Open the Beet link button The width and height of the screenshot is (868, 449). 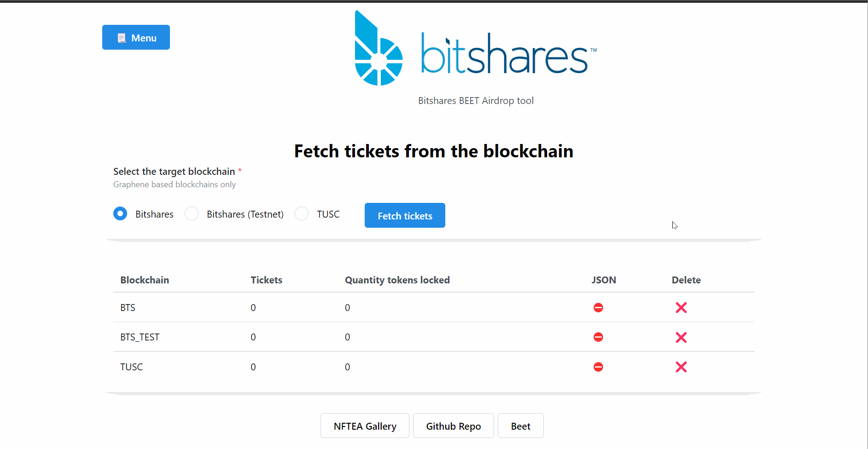[521, 426]
